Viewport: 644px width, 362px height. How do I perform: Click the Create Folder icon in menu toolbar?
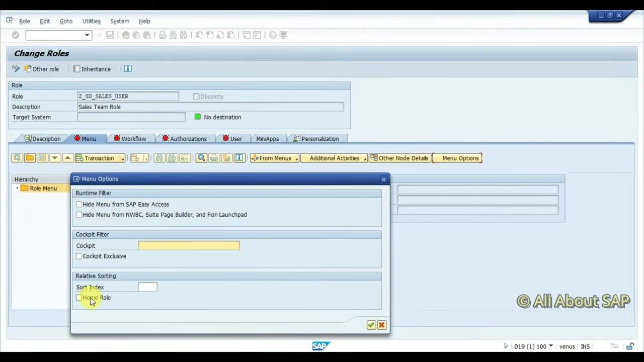(30, 158)
